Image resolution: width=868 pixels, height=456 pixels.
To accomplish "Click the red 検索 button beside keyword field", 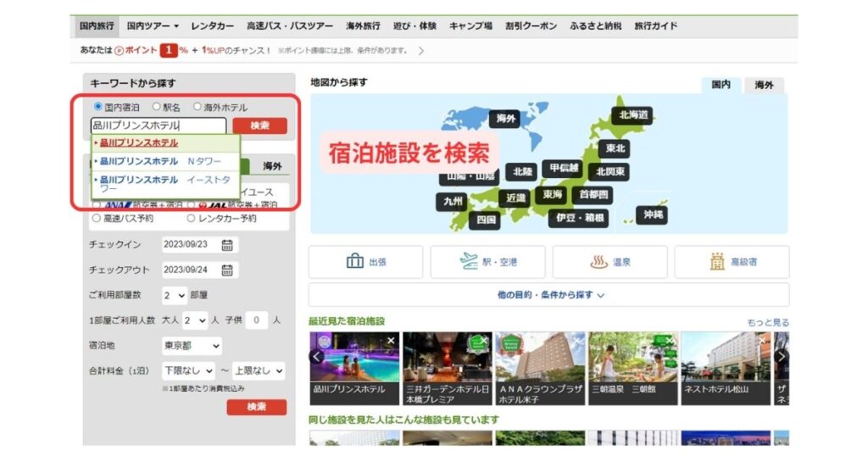I will click(259, 125).
